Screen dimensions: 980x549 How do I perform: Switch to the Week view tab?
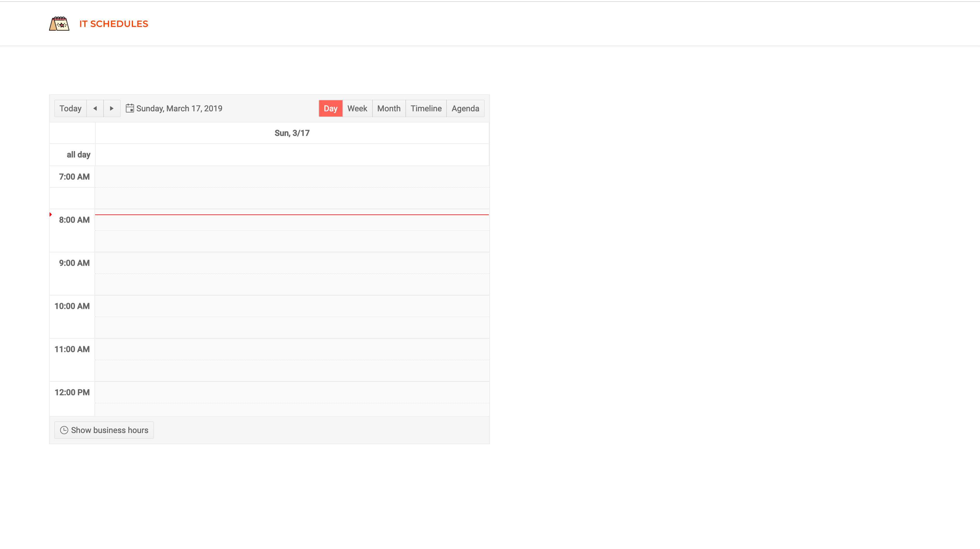[x=357, y=108]
